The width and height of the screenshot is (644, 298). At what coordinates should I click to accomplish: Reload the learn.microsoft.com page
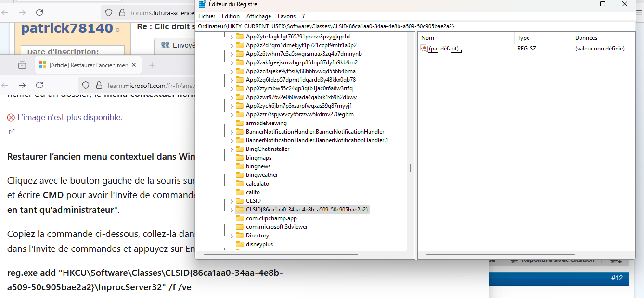coord(39,85)
